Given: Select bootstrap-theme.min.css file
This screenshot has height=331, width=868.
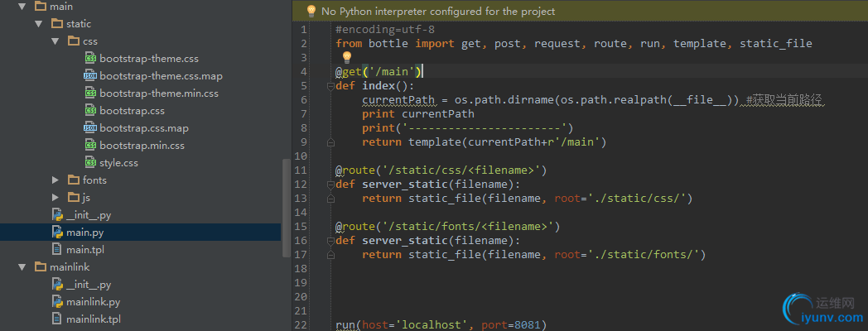Looking at the screenshot, I should pos(159,94).
